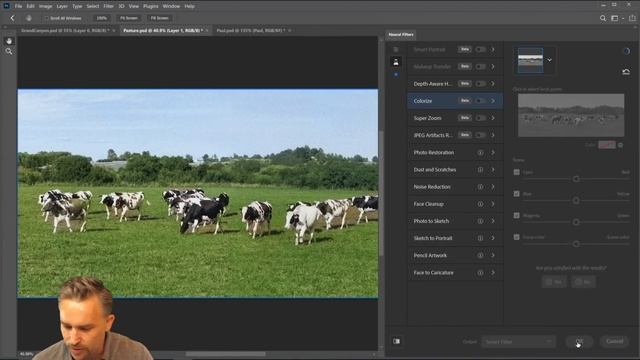Screen dimensions: 640x360
Task: Click the OK button
Action: point(580,341)
